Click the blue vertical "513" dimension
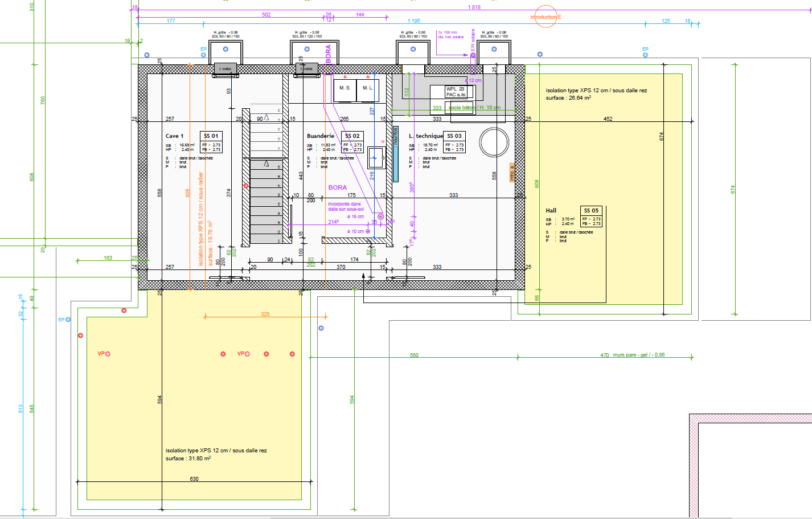 [20, 408]
